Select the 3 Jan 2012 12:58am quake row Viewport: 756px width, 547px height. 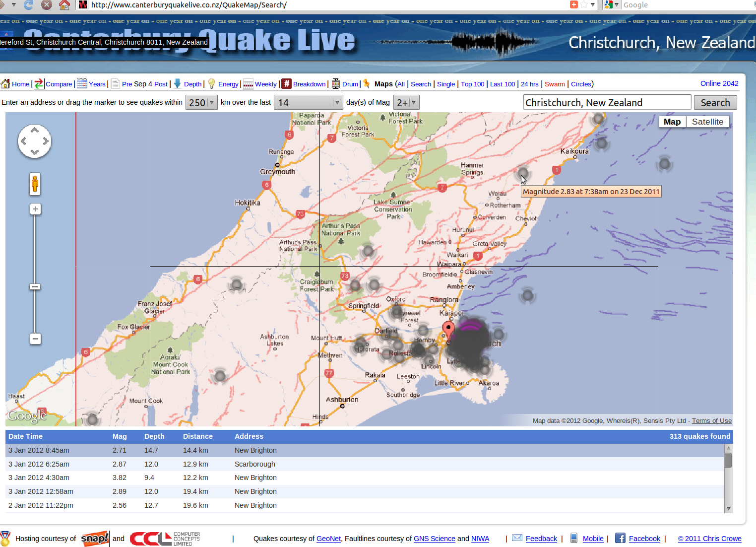tap(365, 491)
